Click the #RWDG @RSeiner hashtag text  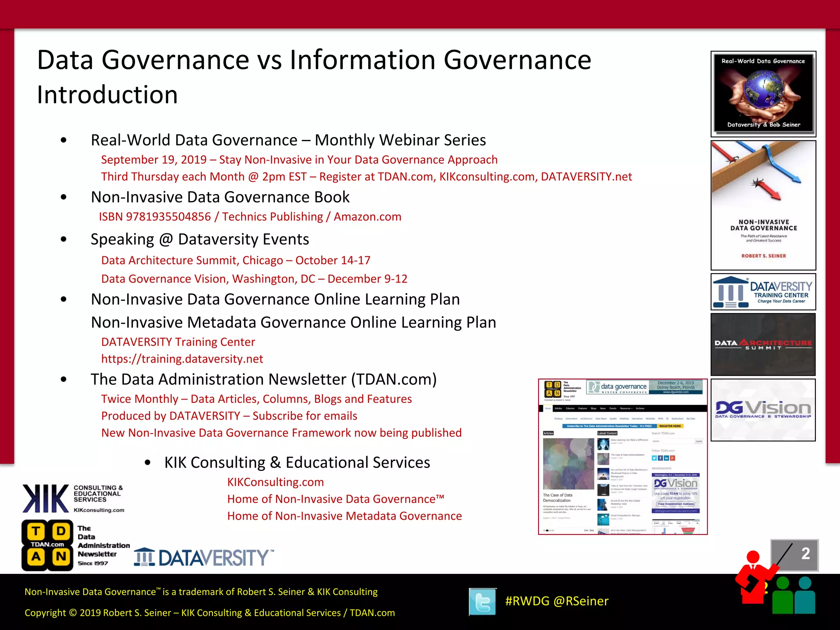[x=557, y=601]
